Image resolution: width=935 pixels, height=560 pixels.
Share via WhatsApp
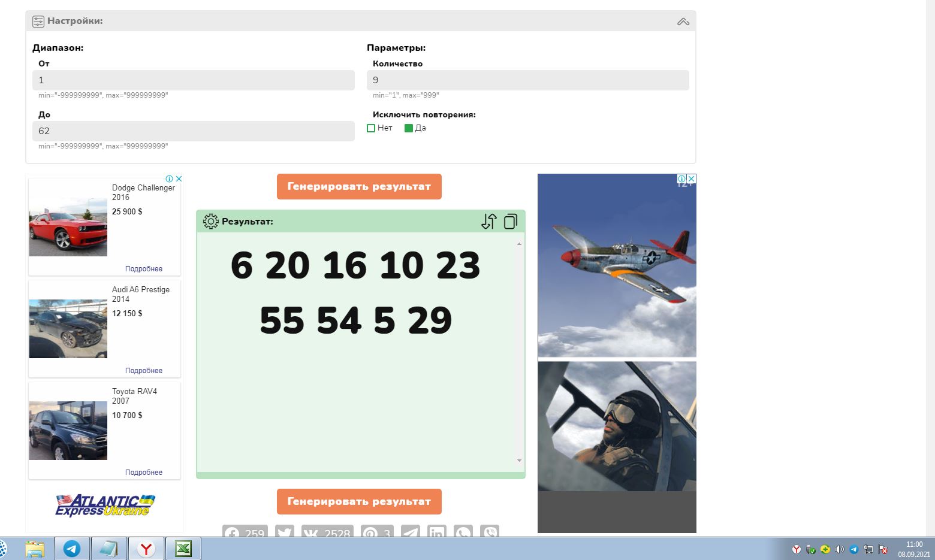[x=463, y=532]
